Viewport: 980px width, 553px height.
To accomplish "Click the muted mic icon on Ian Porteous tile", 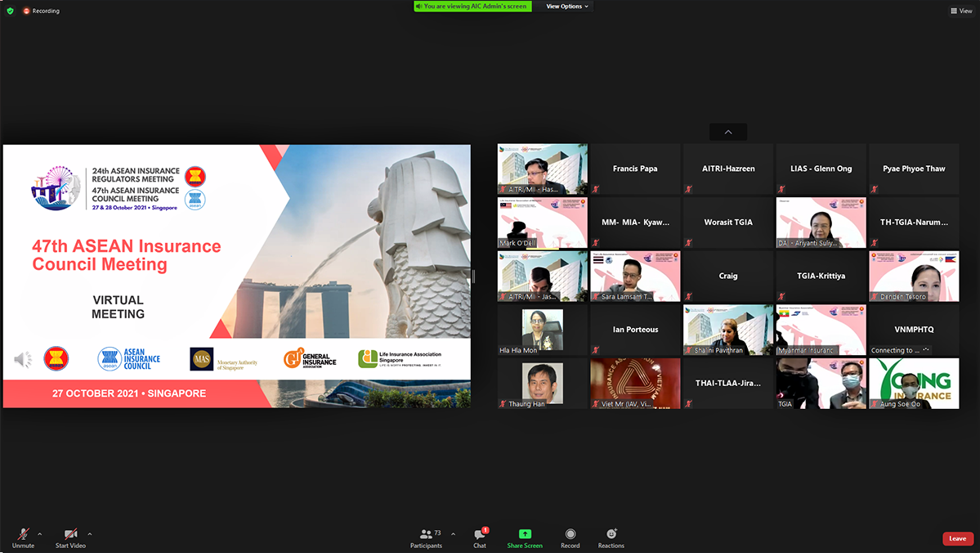I will 596,350.
